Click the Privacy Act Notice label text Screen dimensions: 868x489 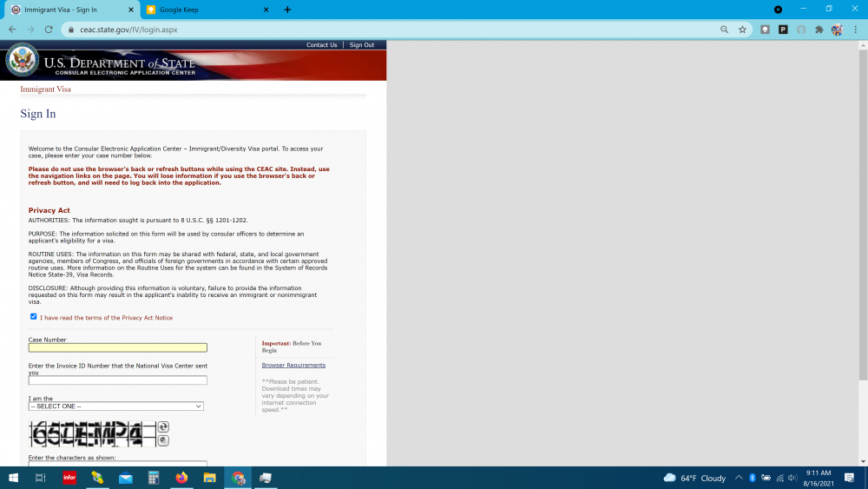click(106, 318)
